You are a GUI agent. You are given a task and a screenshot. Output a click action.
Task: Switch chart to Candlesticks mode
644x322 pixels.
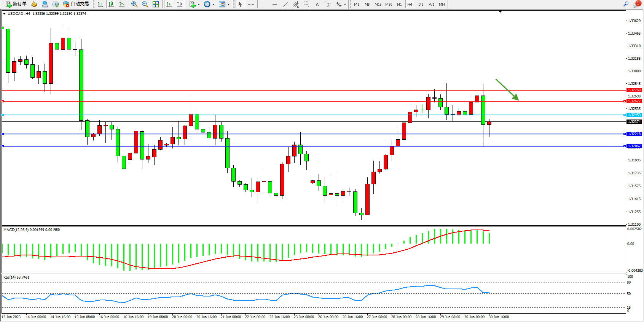[111, 4]
